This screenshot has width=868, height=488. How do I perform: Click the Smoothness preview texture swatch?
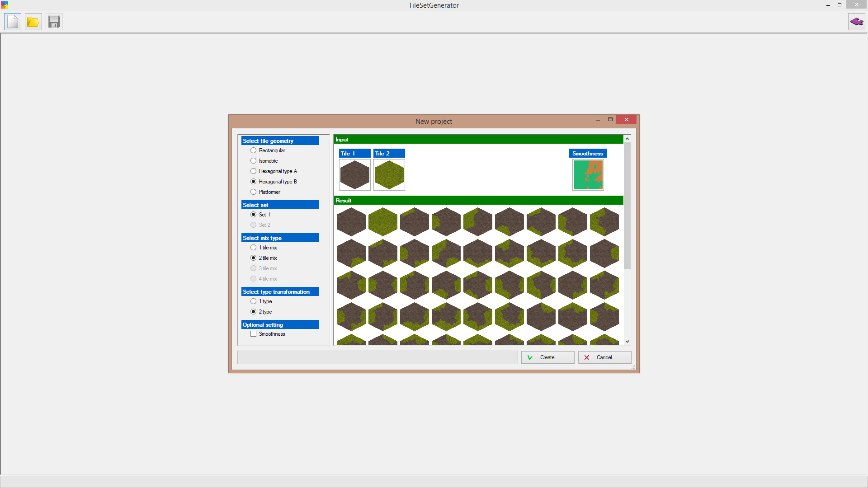[588, 175]
